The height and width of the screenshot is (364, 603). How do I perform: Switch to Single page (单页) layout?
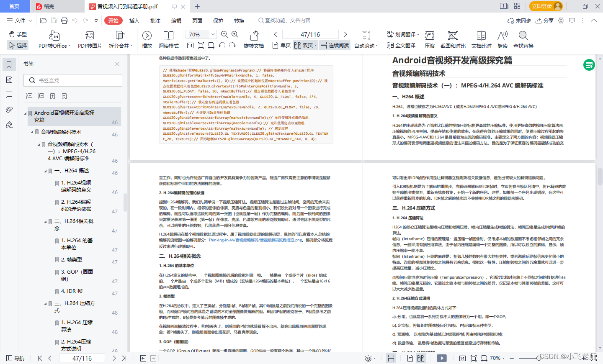pos(281,45)
